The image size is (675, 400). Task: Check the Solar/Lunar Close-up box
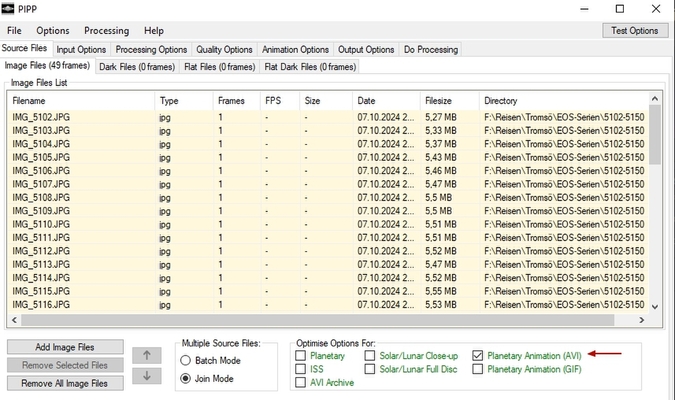tap(370, 355)
